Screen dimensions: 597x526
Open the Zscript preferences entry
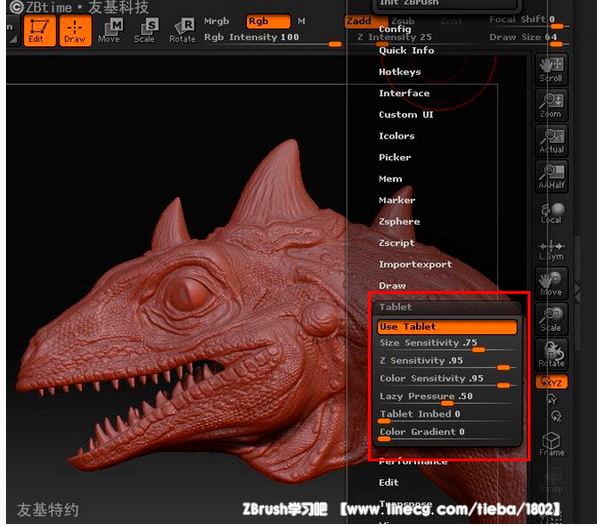click(396, 243)
